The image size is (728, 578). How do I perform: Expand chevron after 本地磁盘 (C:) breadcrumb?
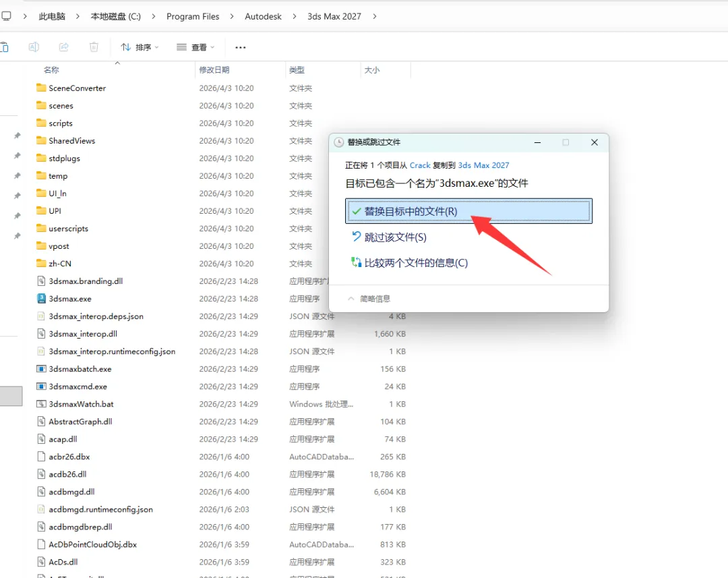click(153, 16)
